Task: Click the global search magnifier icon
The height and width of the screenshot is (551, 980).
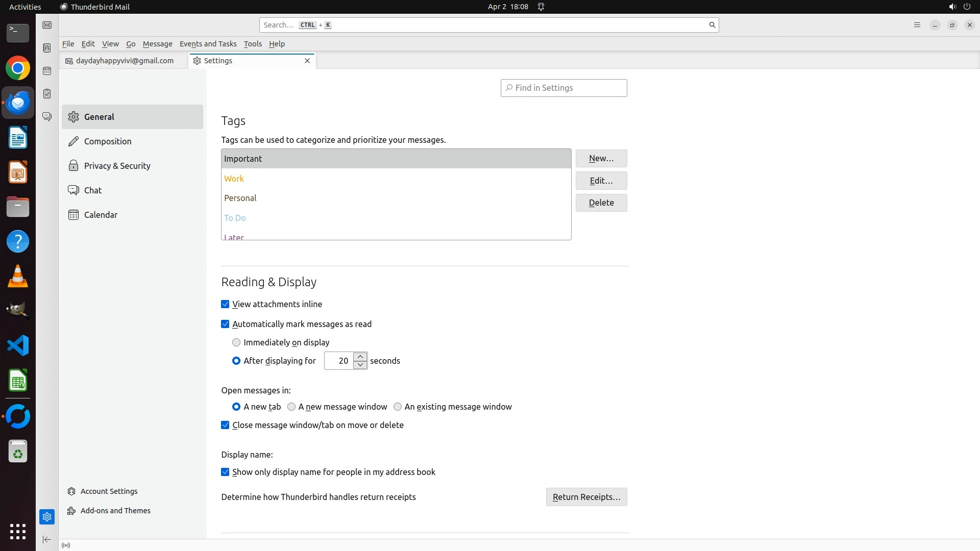Action: pyautogui.click(x=712, y=25)
